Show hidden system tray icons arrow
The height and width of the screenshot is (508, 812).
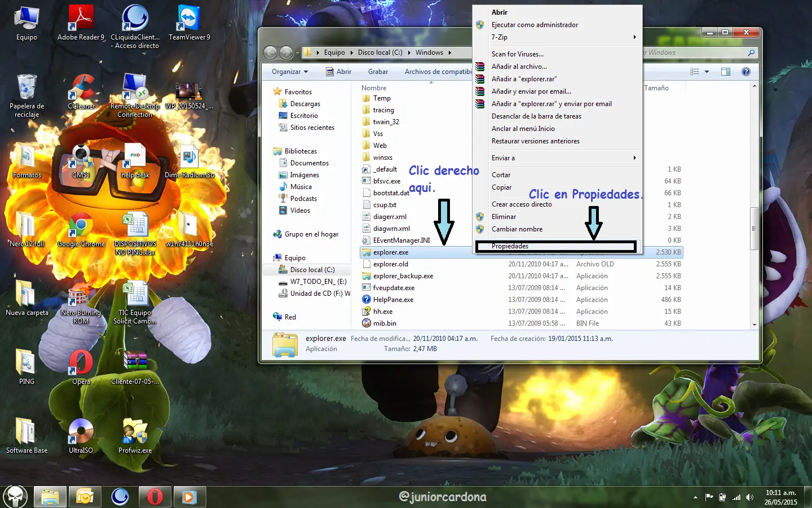pyautogui.click(x=695, y=497)
